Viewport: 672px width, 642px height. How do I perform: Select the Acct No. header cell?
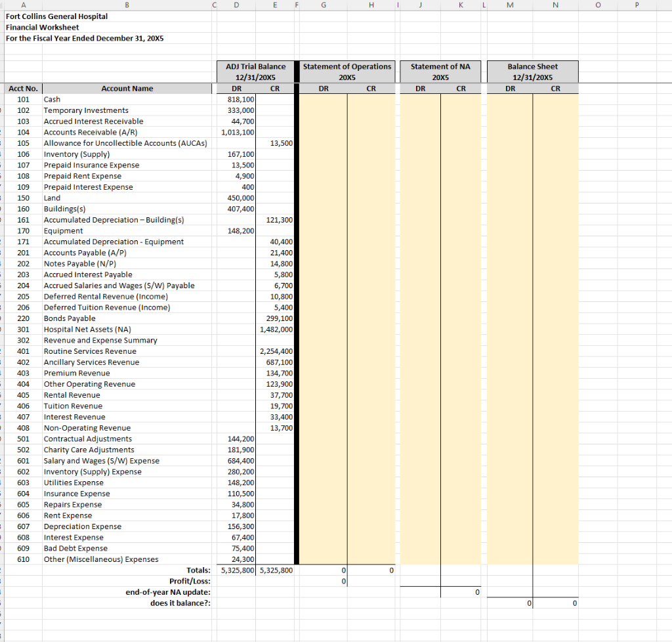[x=22, y=88]
